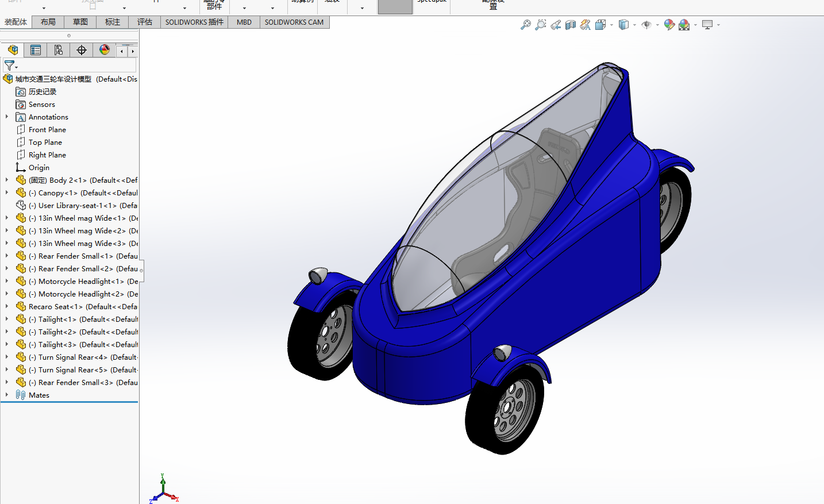Open the SOLIDWORKS 插件 tab
The width and height of the screenshot is (824, 504).
(194, 22)
